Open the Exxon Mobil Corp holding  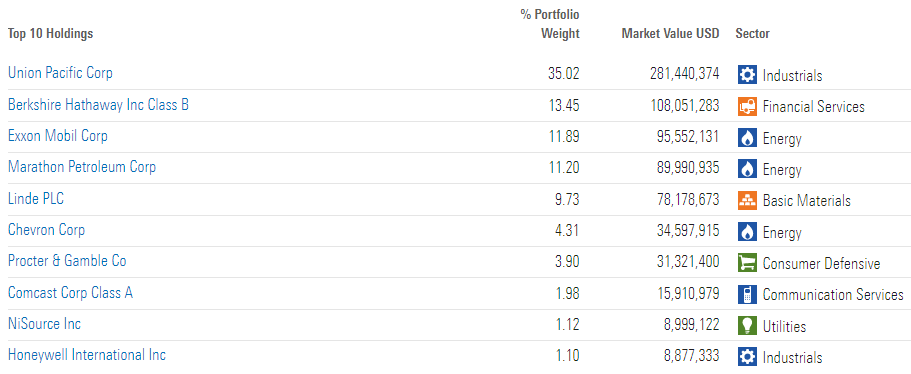[58, 136]
